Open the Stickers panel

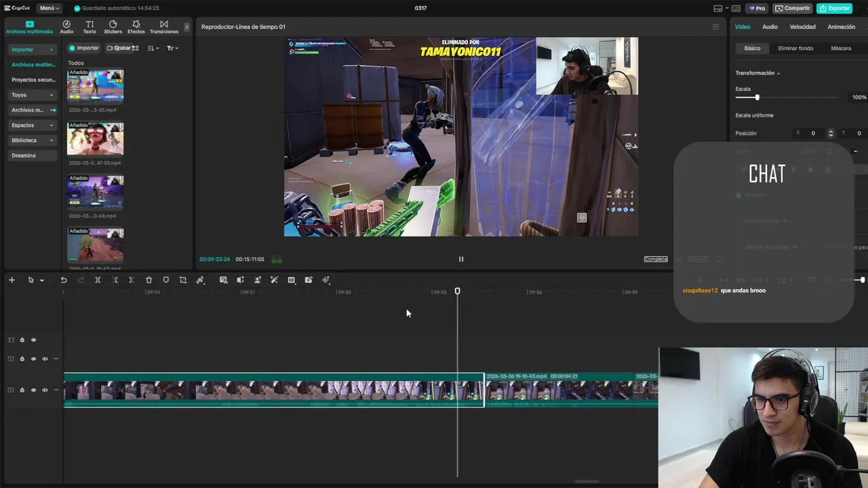[113, 26]
